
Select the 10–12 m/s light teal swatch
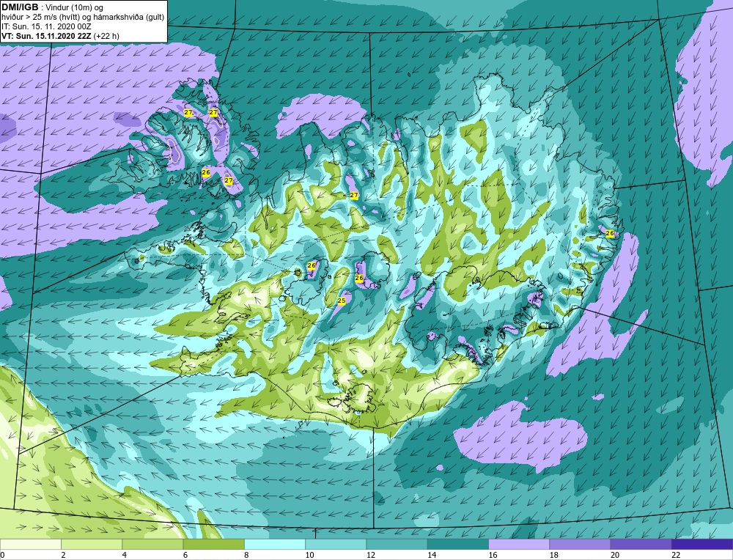pos(336,544)
